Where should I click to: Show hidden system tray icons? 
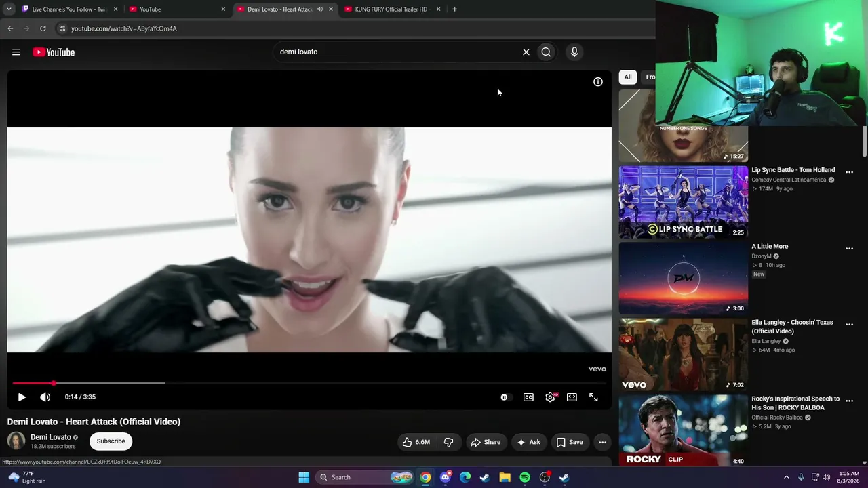tap(787, 477)
